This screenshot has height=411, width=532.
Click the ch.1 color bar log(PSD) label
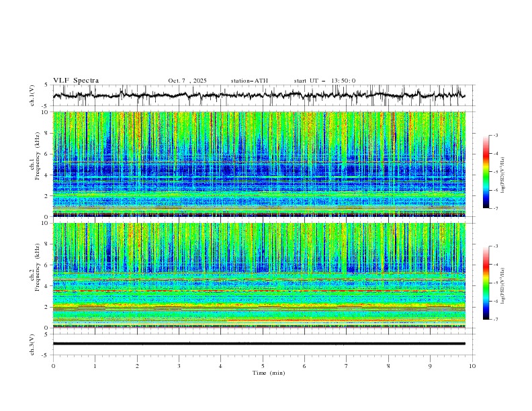503,175
